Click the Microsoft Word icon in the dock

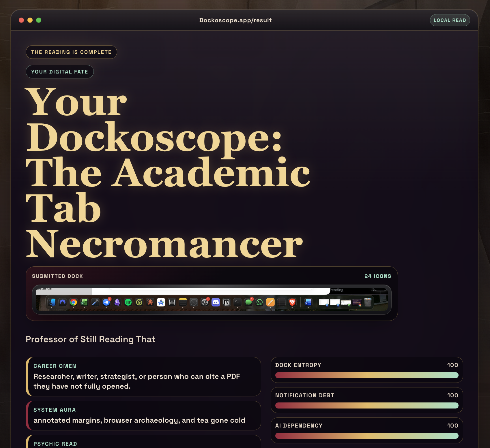coord(308,302)
